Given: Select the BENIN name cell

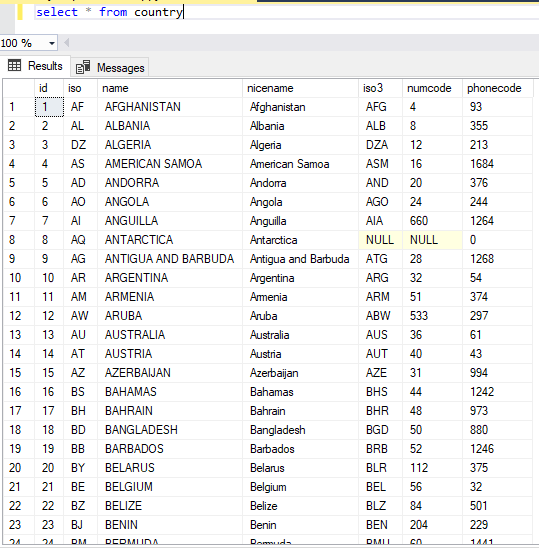Looking at the screenshot, I should coord(170,525).
